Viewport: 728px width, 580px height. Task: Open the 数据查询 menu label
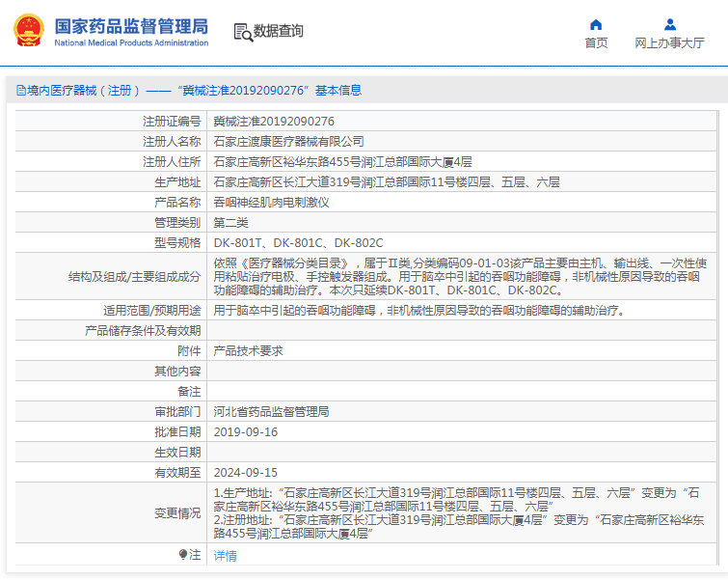(x=279, y=31)
